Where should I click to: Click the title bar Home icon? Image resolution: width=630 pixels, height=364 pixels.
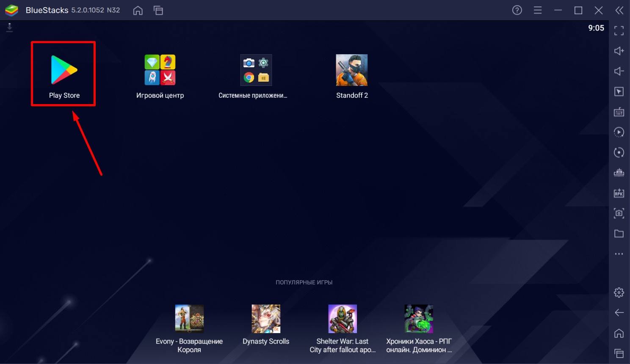click(138, 10)
